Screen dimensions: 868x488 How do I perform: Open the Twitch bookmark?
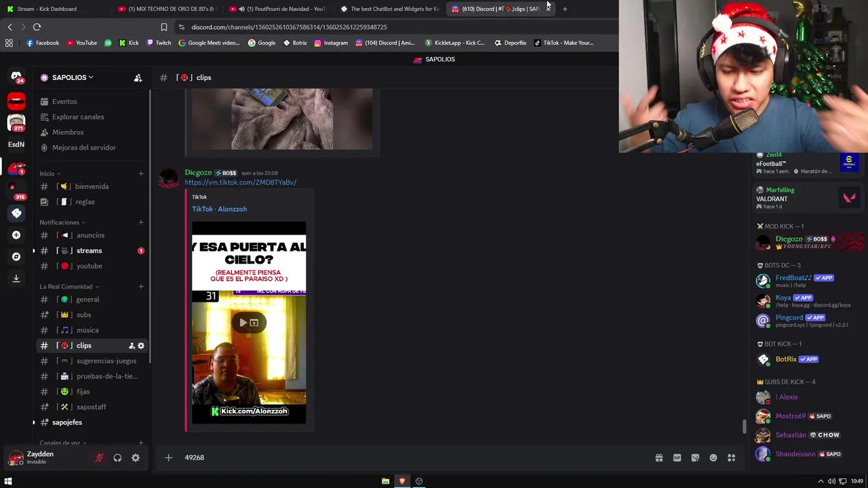[x=159, y=43]
